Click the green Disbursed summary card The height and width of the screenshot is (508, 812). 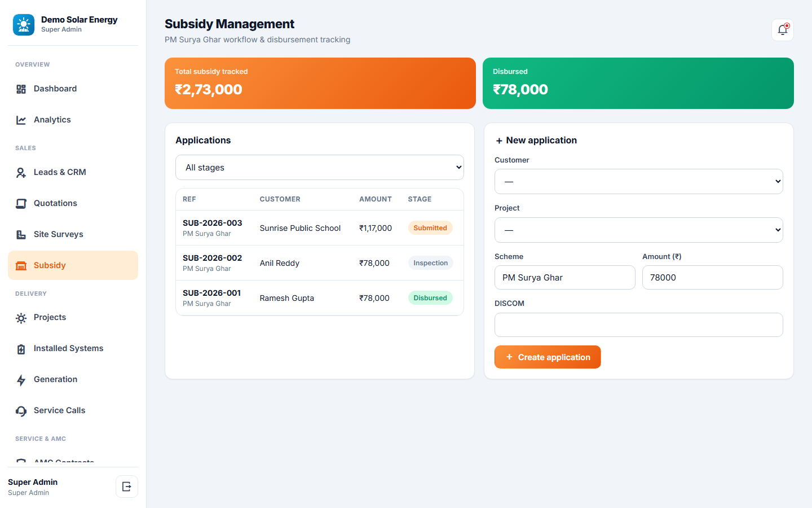click(x=638, y=83)
